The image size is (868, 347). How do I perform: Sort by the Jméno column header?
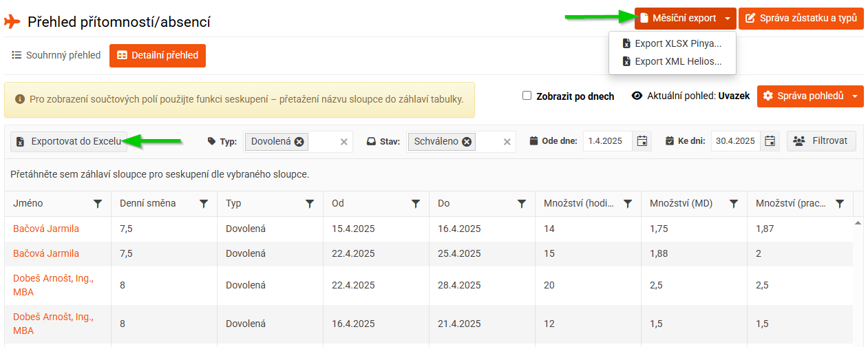(x=28, y=204)
